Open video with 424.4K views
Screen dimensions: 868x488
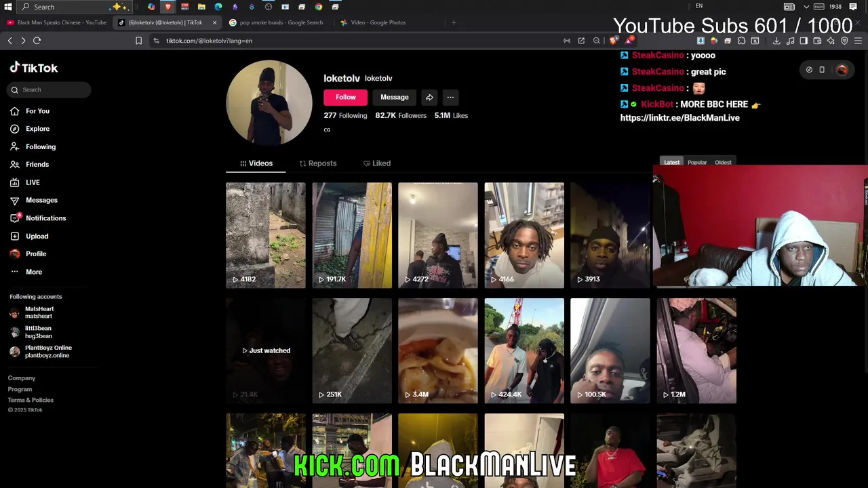tap(524, 350)
